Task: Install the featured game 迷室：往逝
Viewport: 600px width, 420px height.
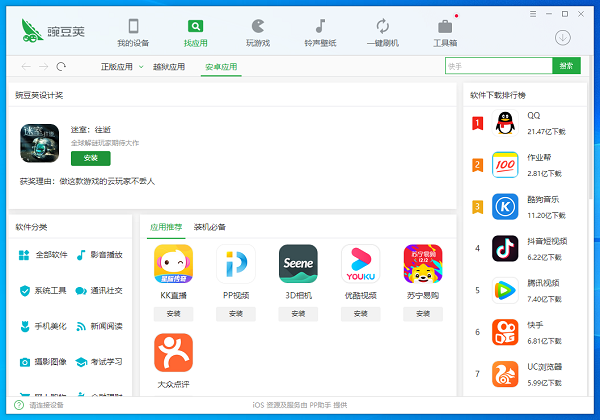Action: tap(91, 158)
